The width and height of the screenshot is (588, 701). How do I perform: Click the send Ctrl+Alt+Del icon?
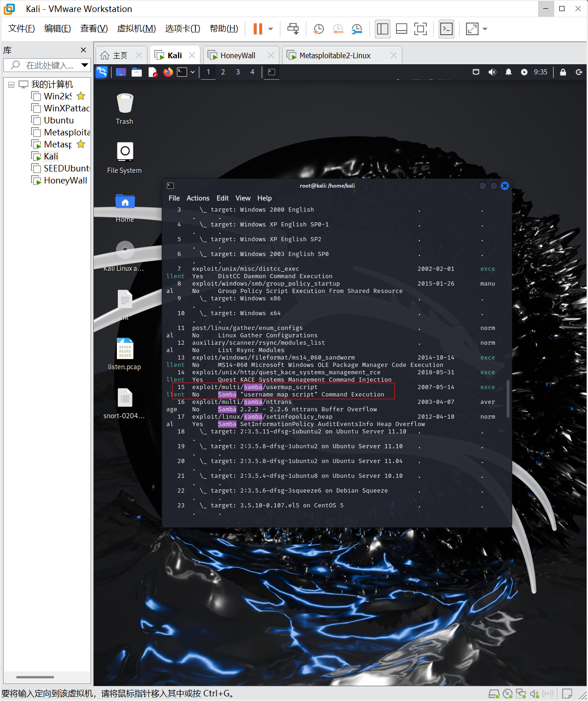click(x=293, y=29)
